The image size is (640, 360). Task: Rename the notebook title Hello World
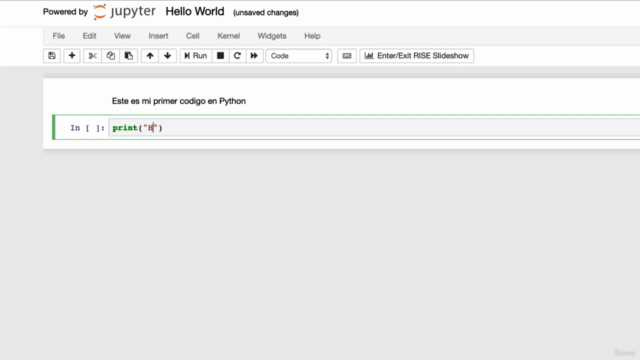click(195, 11)
